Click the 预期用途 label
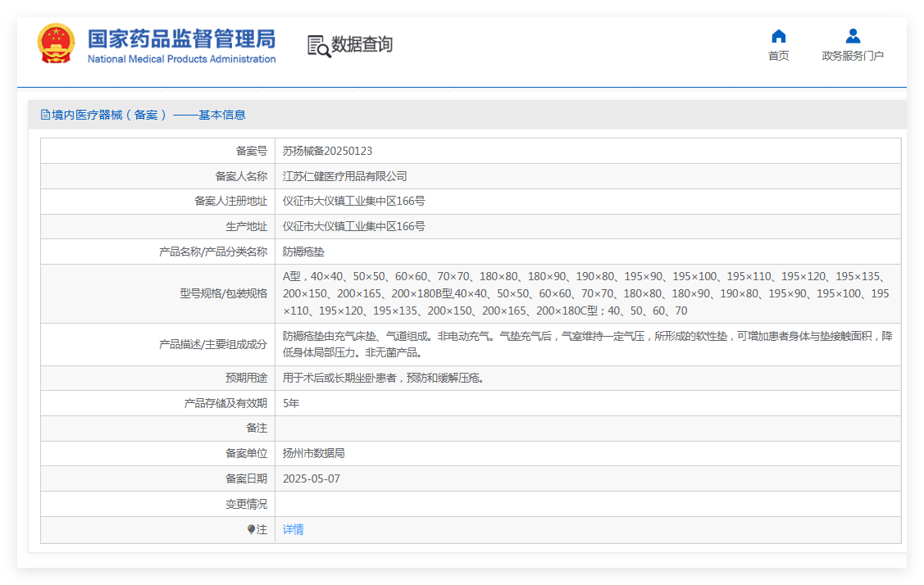 tap(246, 378)
